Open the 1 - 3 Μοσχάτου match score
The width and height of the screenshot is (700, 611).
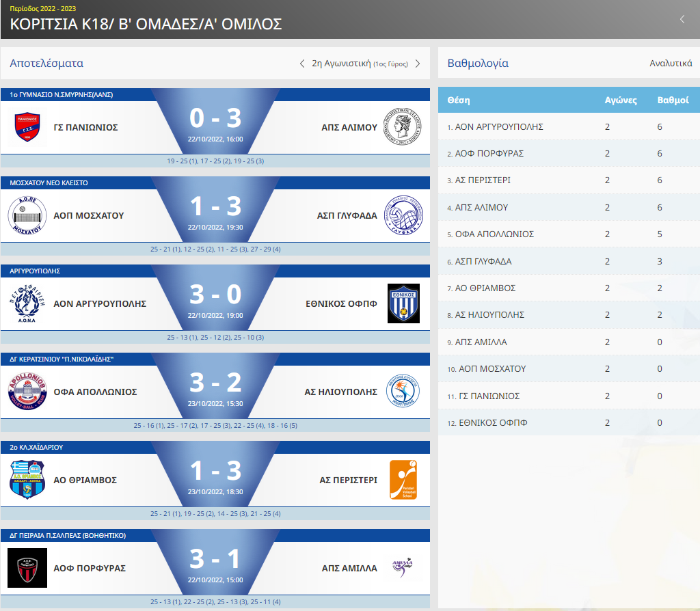coord(215,206)
